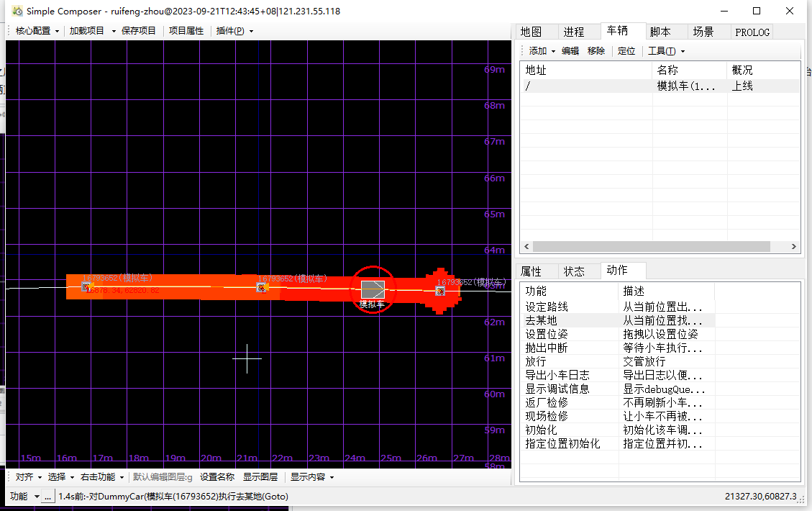This screenshot has height=511, width=812.
Task: Expand the 添加 dropdown in vehicle panel
Action: pos(542,51)
